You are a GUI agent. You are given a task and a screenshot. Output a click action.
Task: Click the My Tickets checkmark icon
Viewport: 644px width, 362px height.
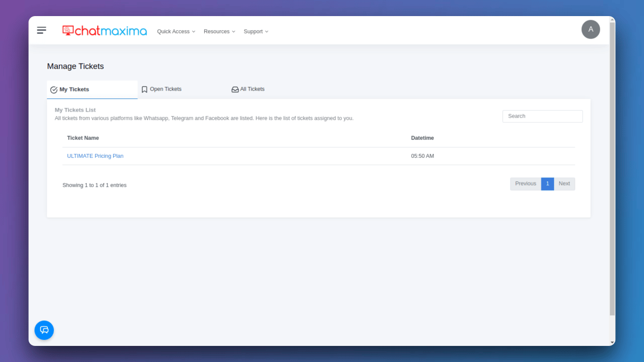point(54,90)
